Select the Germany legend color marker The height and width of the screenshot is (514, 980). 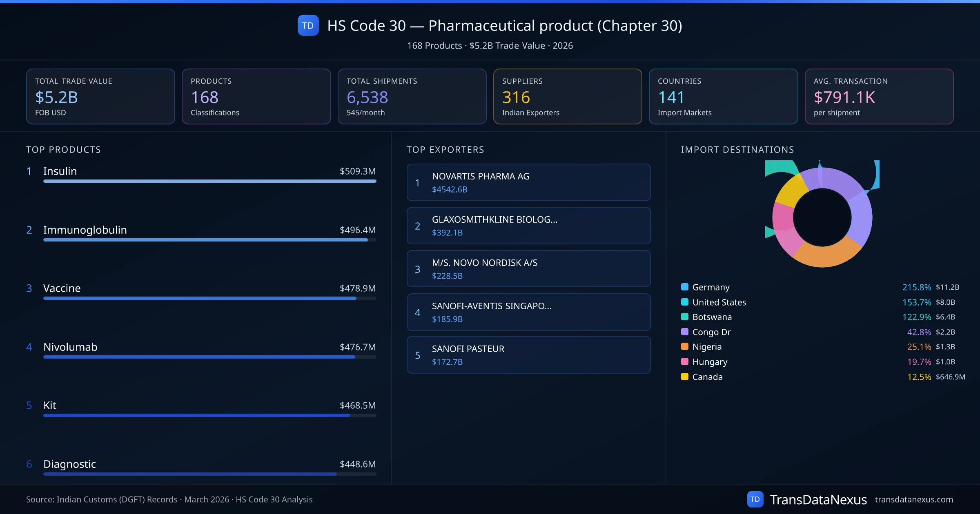[x=684, y=287]
